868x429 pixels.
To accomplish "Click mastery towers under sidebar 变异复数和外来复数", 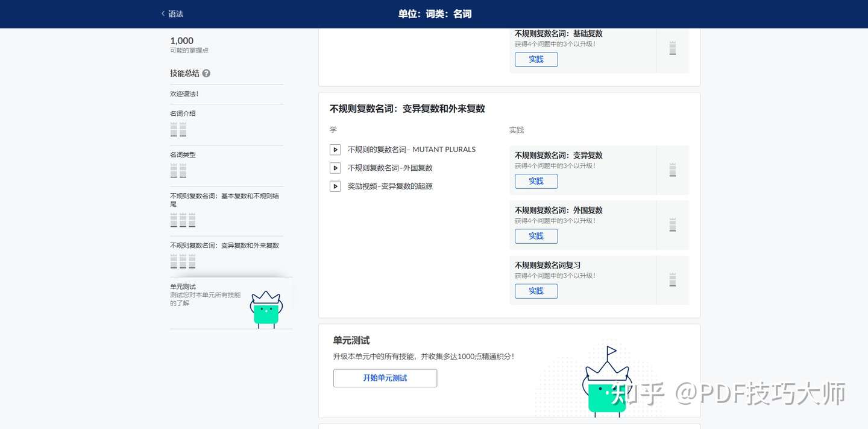I will pyautogui.click(x=183, y=261).
